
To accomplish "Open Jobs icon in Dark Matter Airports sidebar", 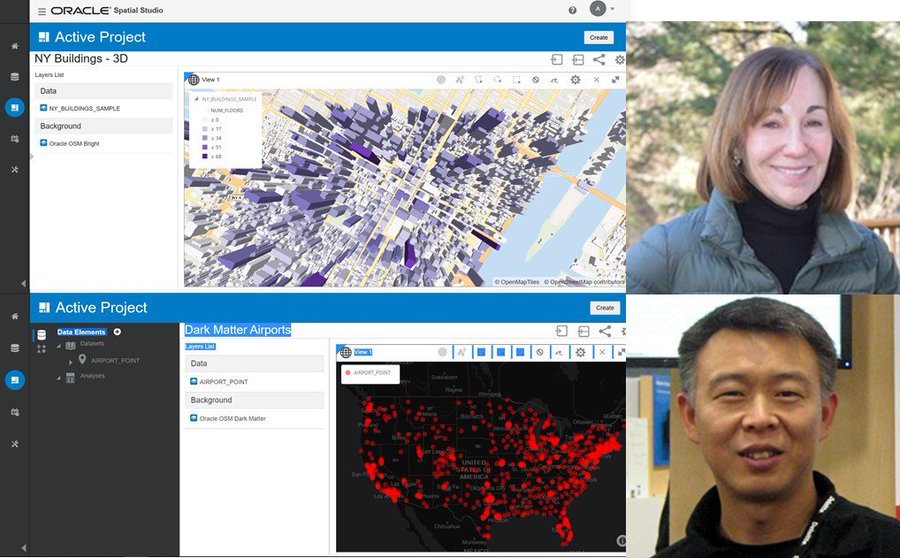I will [x=15, y=412].
